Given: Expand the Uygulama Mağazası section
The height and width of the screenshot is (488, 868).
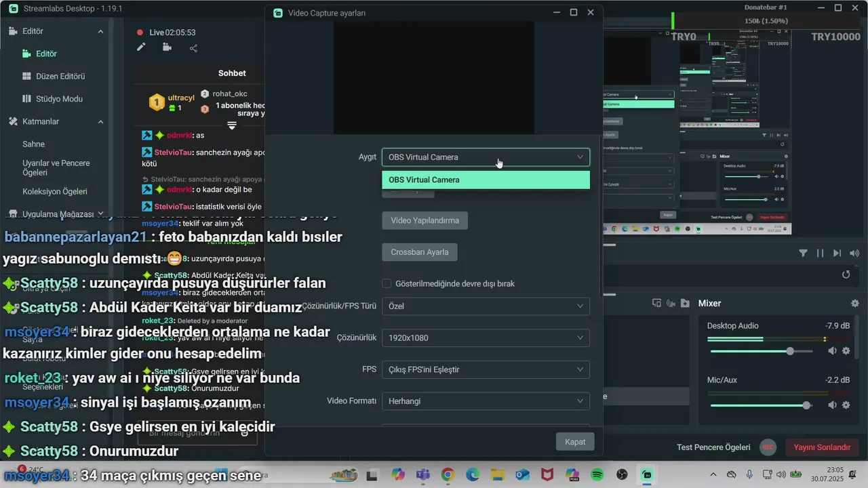Looking at the screenshot, I should 100,213.
